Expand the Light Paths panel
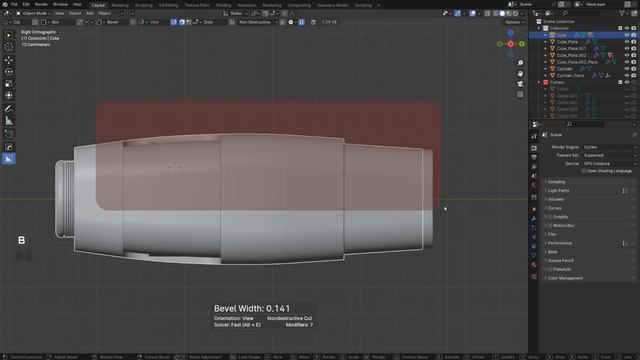The height and width of the screenshot is (360, 640). (x=589, y=191)
